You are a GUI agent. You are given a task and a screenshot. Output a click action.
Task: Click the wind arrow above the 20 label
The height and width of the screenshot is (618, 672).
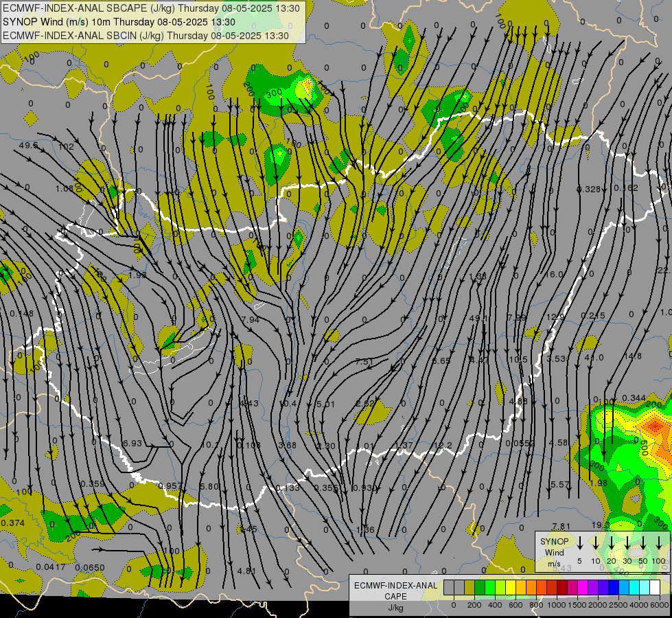[x=612, y=542]
